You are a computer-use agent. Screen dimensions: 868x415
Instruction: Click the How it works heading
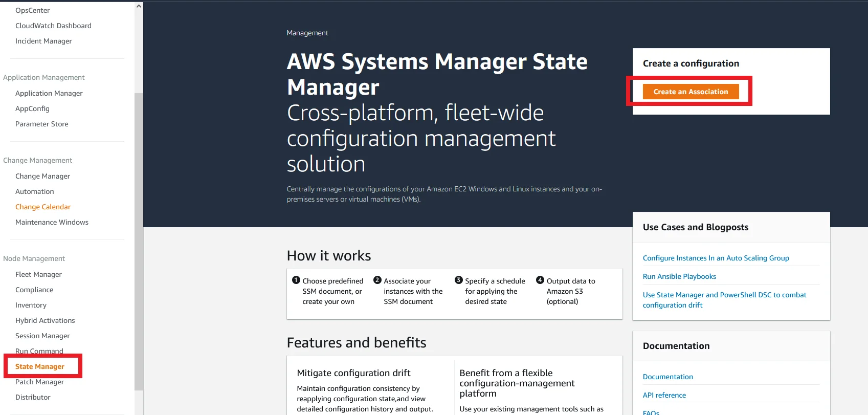pos(329,255)
